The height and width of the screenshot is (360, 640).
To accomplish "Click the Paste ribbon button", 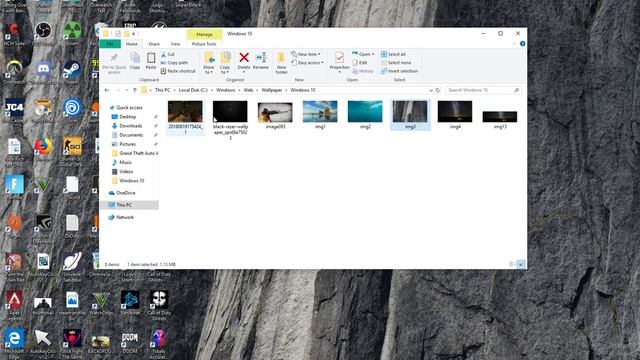I will 151,61.
